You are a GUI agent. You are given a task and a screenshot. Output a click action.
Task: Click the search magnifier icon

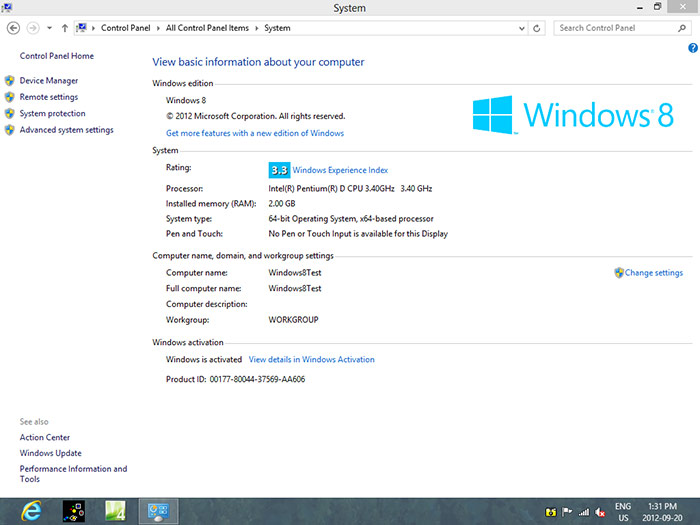click(682, 28)
